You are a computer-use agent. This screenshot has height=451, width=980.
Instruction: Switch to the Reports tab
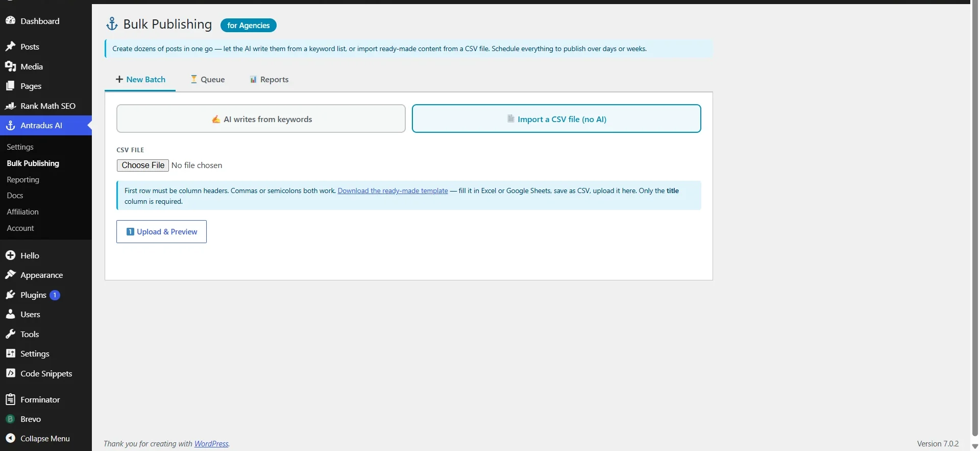click(269, 80)
